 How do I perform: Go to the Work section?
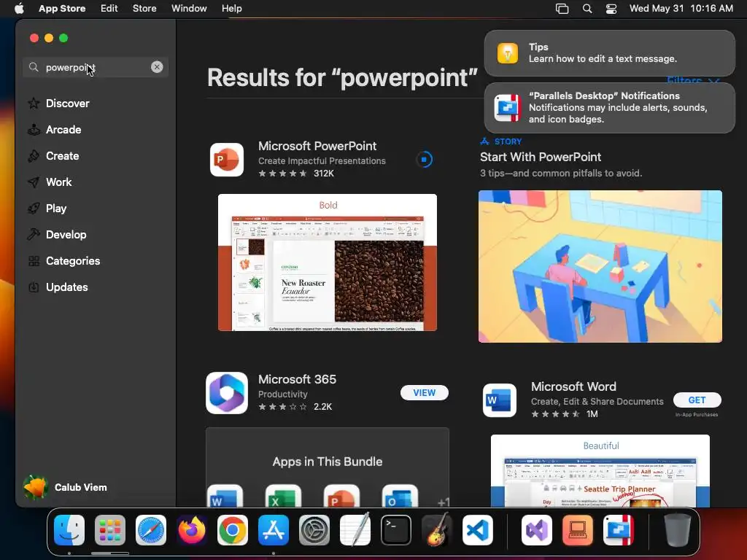pyautogui.click(x=58, y=182)
